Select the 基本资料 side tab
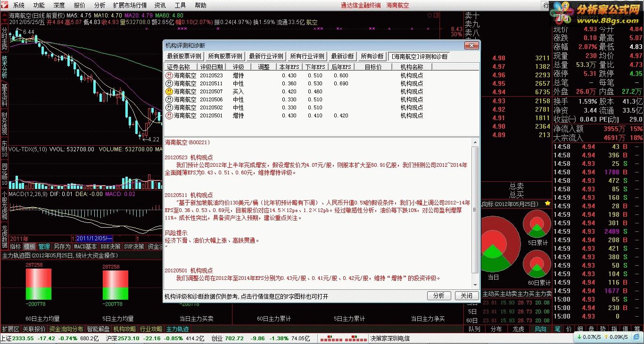 pyautogui.click(x=4, y=95)
